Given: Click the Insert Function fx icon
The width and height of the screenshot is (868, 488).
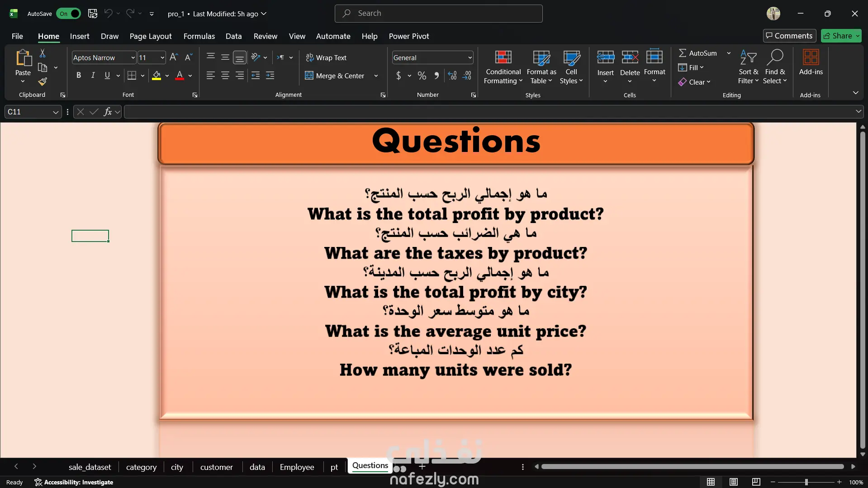Looking at the screenshot, I should [x=108, y=112].
